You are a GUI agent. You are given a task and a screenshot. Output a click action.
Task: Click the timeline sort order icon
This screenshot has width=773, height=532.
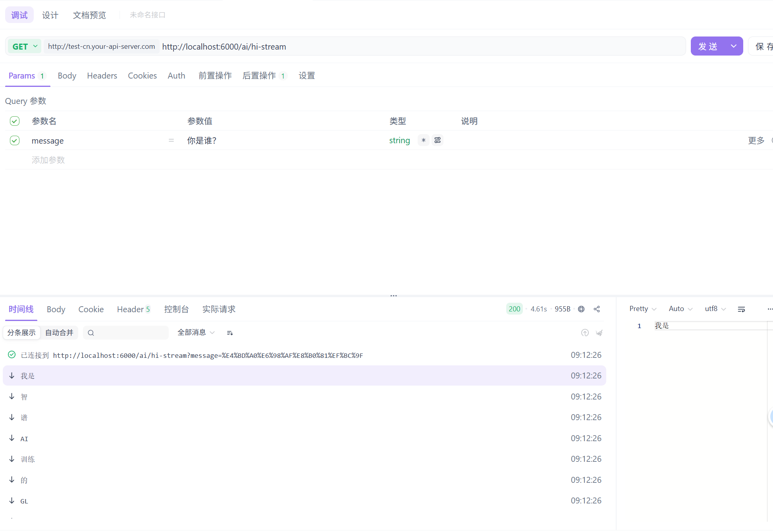click(x=230, y=333)
